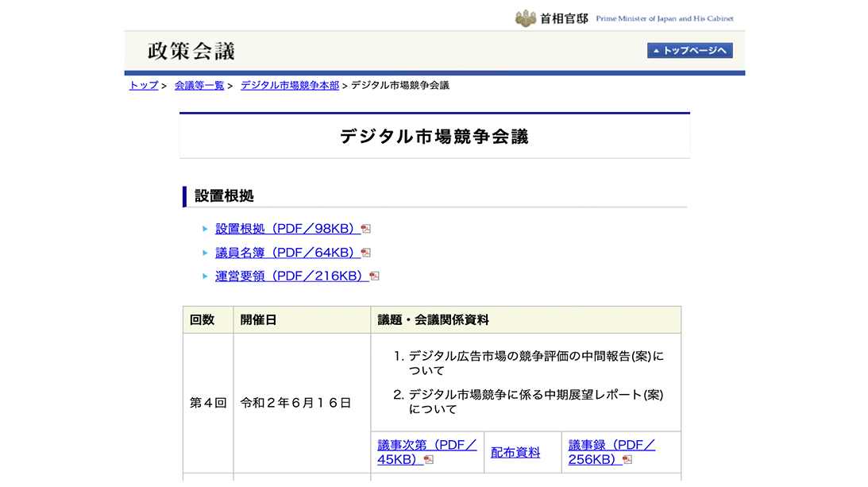This screenshot has height=487, width=868.
Task: Navigate to デジタル市場競争本部 breadcrumb link
Action: click(x=290, y=85)
